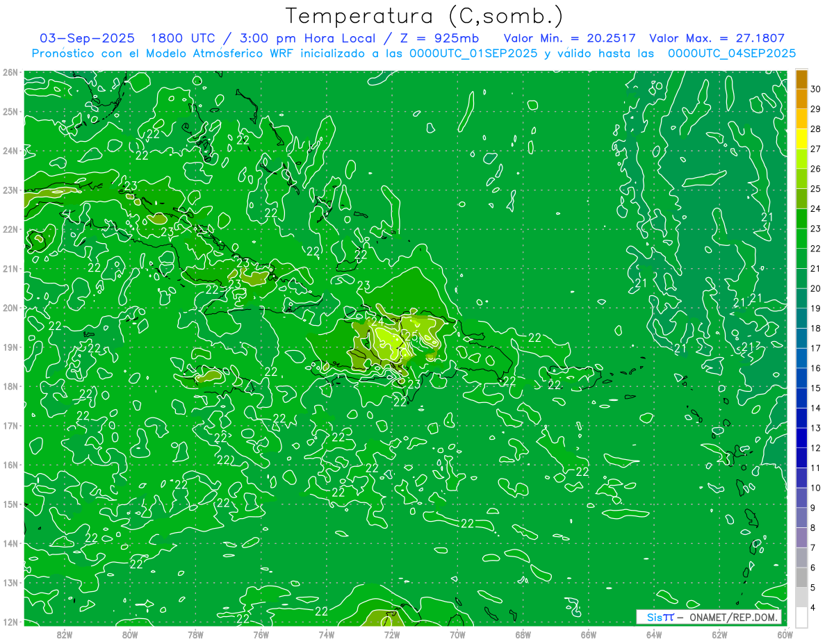
Task: Click the 70W longitude axis label
Action: [x=457, y=634]
